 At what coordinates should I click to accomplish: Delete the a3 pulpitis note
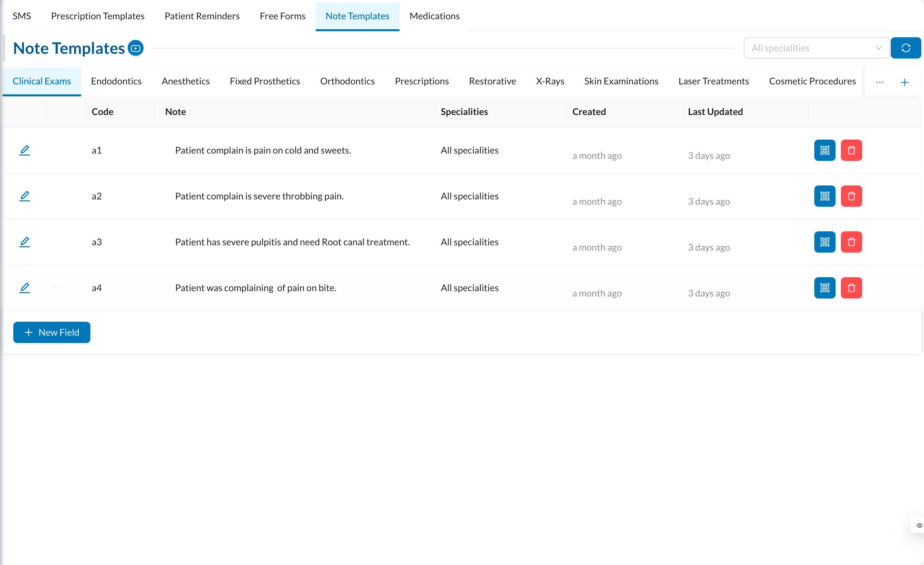coord(851,242)
